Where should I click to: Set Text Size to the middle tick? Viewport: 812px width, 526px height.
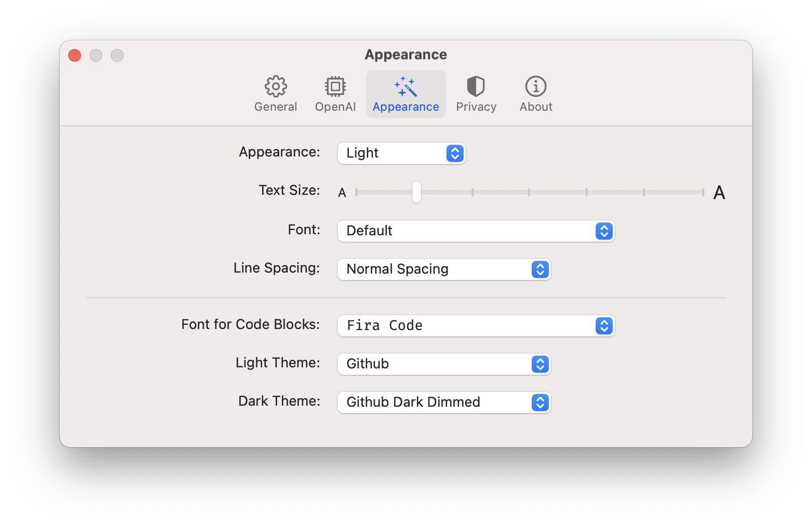pyautogui.click(x=529, y=192)
